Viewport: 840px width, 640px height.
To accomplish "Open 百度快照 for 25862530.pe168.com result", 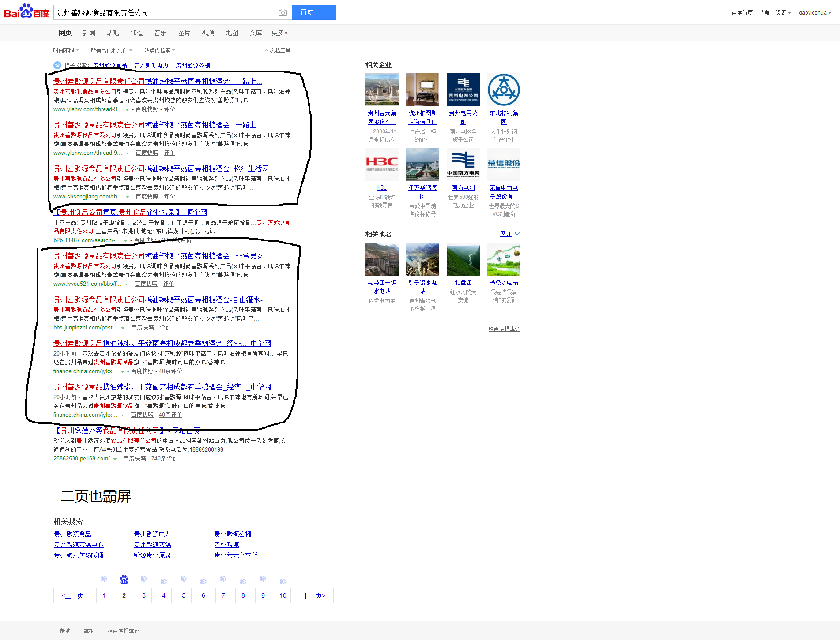I will pyautogui.click(x=135, y=459).
